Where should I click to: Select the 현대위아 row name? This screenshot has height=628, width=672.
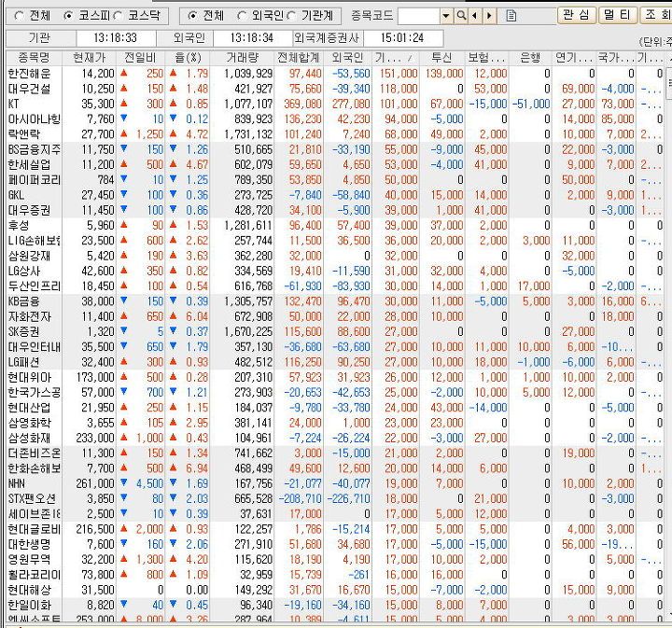pyautogui.click(x=30, y=377)
